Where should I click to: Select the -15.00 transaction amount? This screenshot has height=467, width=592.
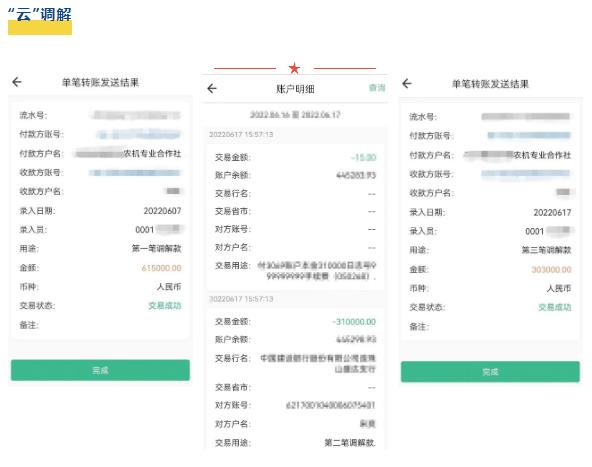pyautogui.click(x=363, y=157)
